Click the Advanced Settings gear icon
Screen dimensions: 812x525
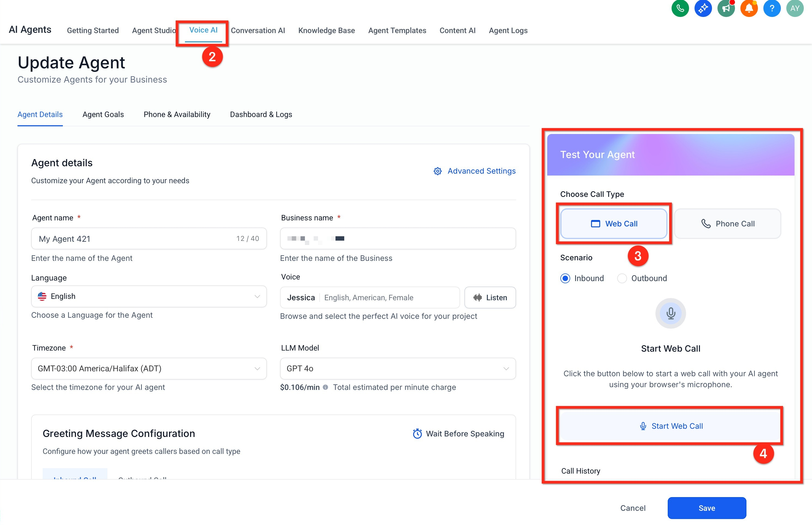(x=437, y=171)
